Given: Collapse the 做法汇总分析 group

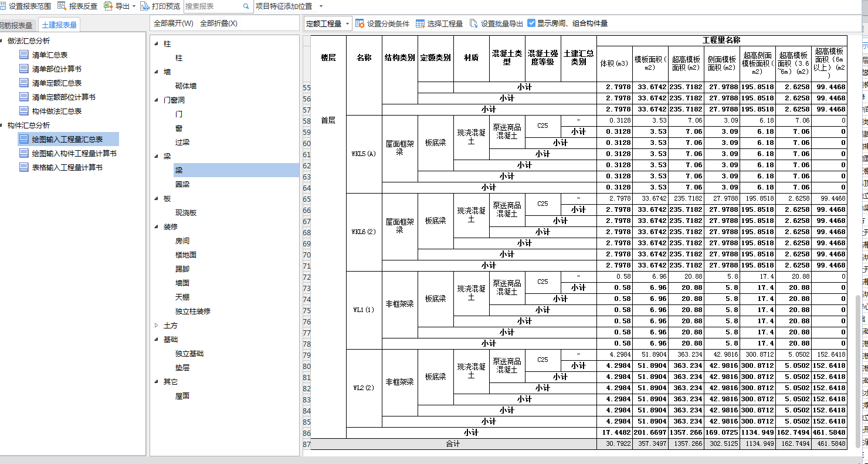Looking at the screenshot, I should [x=1, y=41].
